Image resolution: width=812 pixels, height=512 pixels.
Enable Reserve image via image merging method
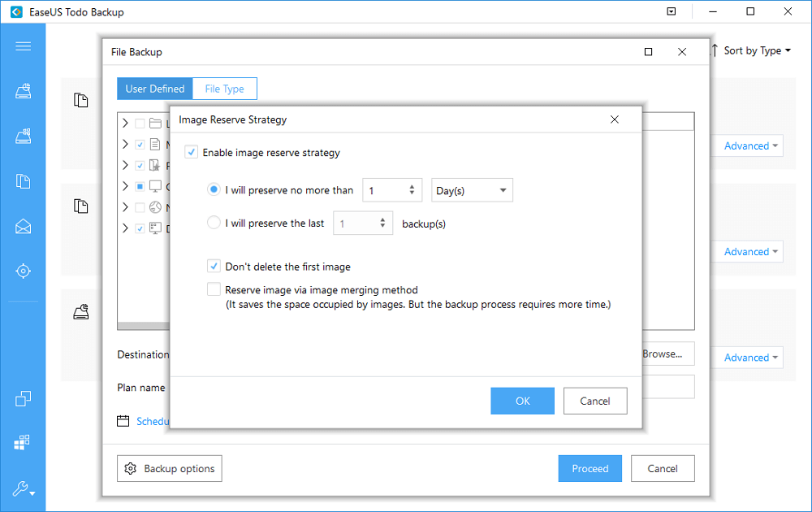click(x=214, y=289)
